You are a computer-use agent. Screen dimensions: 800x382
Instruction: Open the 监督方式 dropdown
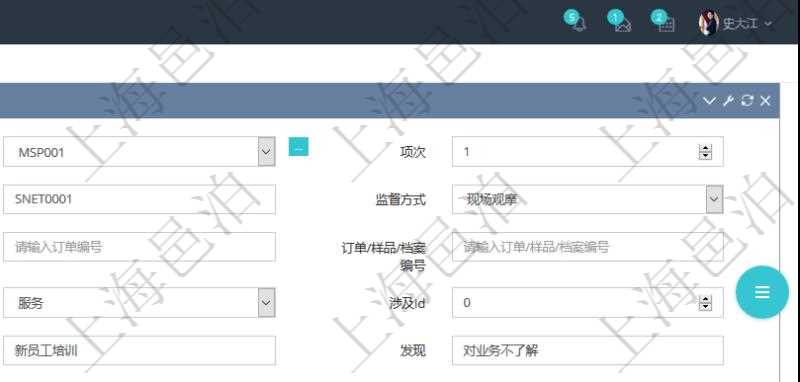click(714, 199)
